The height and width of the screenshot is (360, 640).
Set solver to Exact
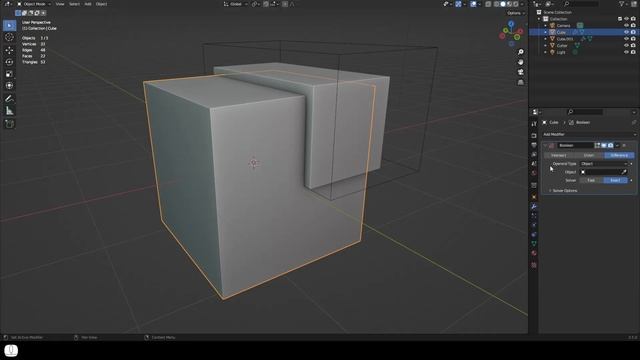616,180
